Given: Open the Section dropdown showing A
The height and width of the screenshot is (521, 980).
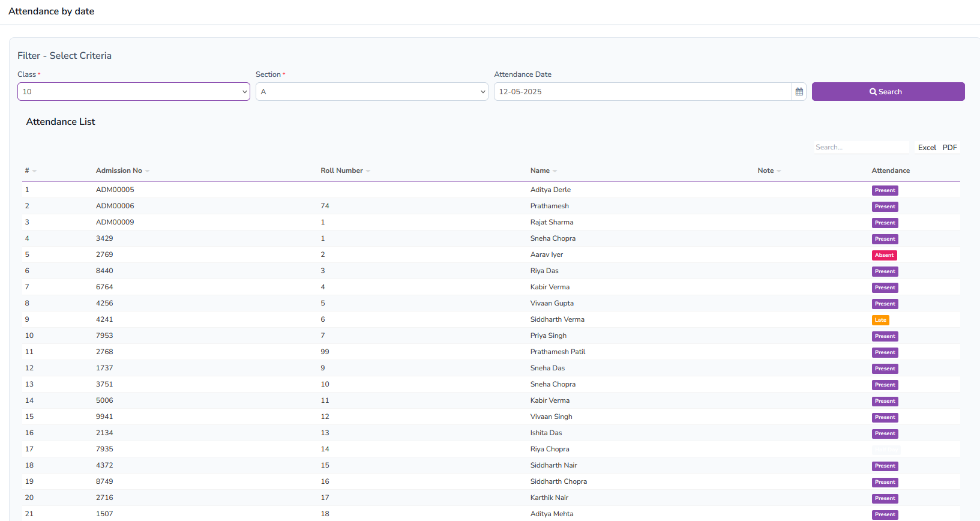Looking at the screenshot, I should click(x=371, y=92).
